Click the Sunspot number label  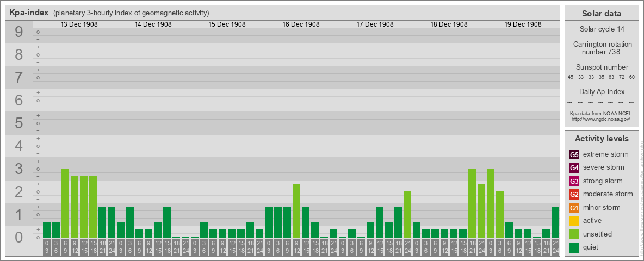602,67
